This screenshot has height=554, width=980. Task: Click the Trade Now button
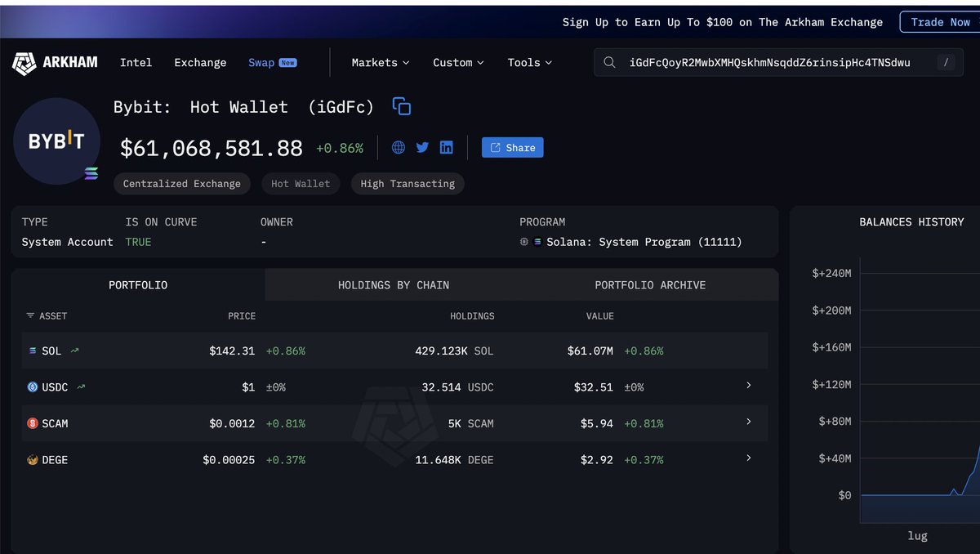940,22
